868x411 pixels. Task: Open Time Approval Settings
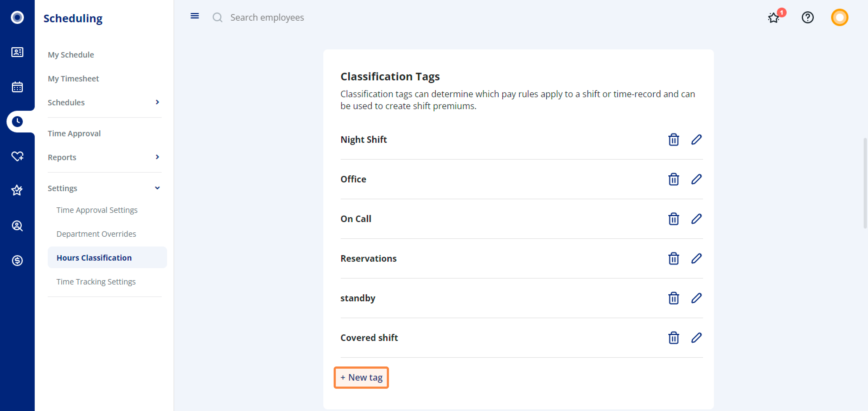coord(97,210)
